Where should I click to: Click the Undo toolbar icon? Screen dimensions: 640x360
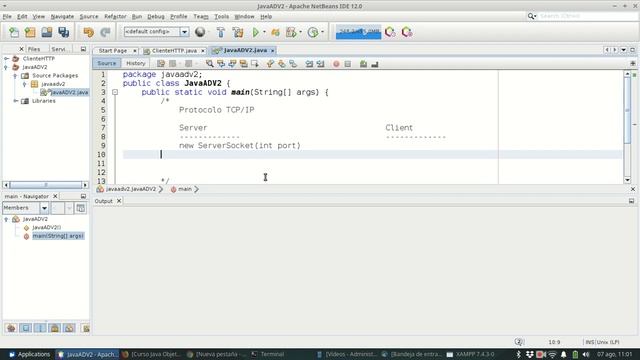[89, 32]
